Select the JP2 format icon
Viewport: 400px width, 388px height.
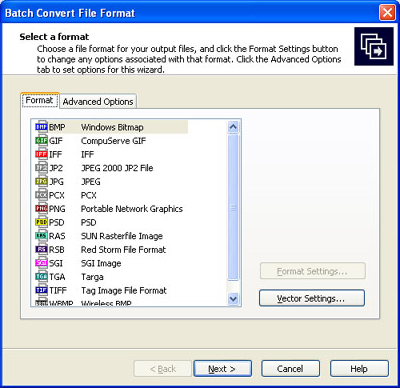(41, 168)
